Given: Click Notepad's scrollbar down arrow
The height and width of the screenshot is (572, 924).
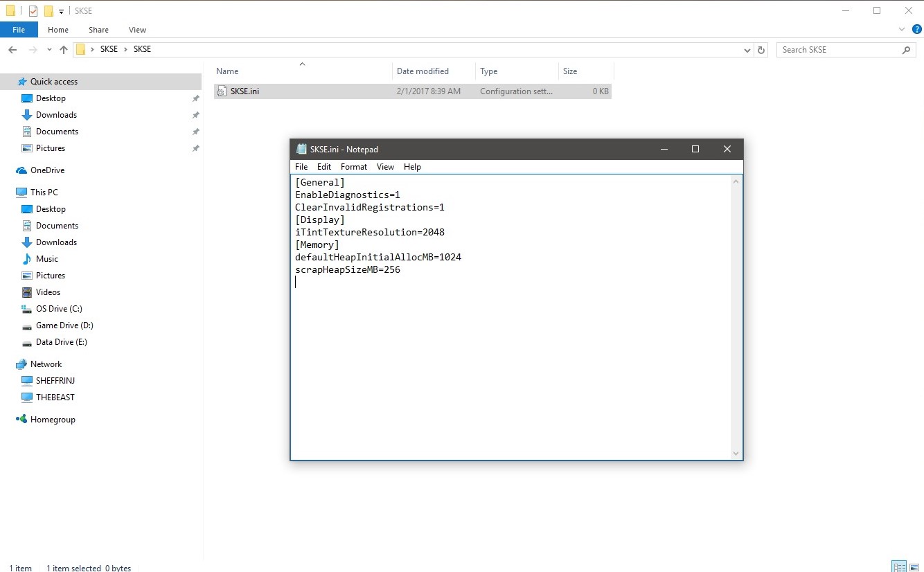Looking at the screenshot, I should click(736, 454).
